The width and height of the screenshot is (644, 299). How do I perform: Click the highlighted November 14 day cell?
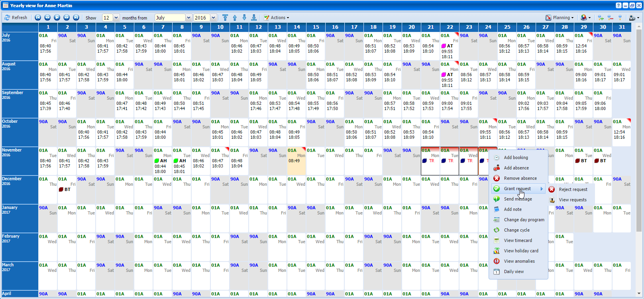click(296, 161)
